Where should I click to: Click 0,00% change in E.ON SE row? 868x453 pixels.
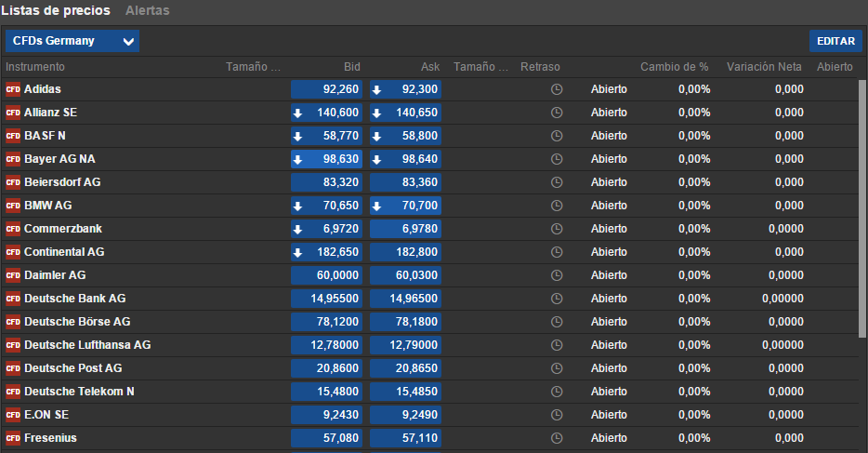click(x=694, y=415)
